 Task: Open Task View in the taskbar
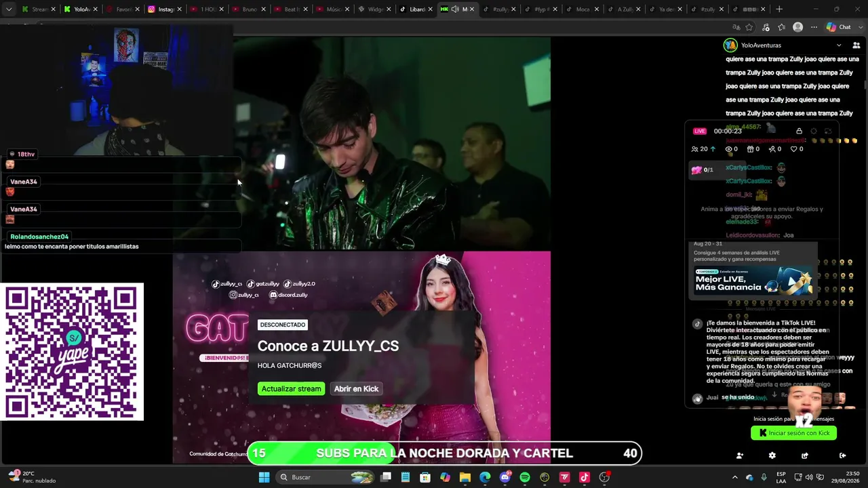point(386,477)
